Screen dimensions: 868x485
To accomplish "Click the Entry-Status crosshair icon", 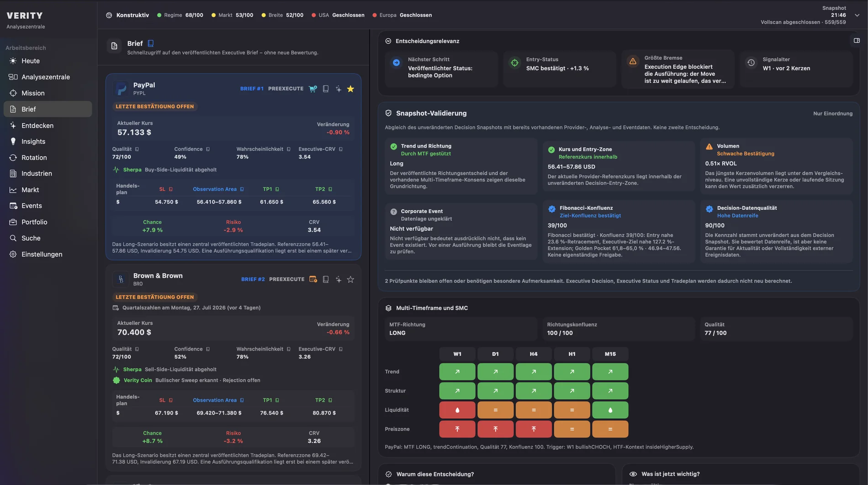I will coord(515,63).
